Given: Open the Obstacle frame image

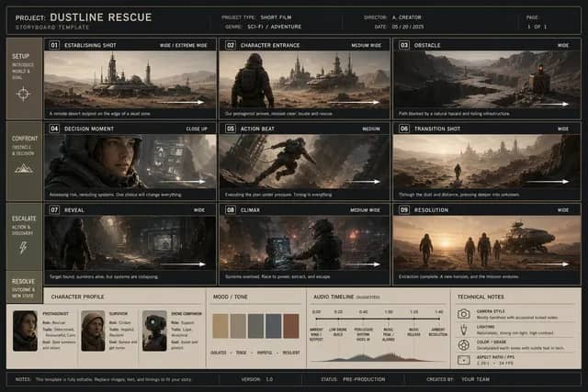Looking at the screenshot, I should [487, 80].
